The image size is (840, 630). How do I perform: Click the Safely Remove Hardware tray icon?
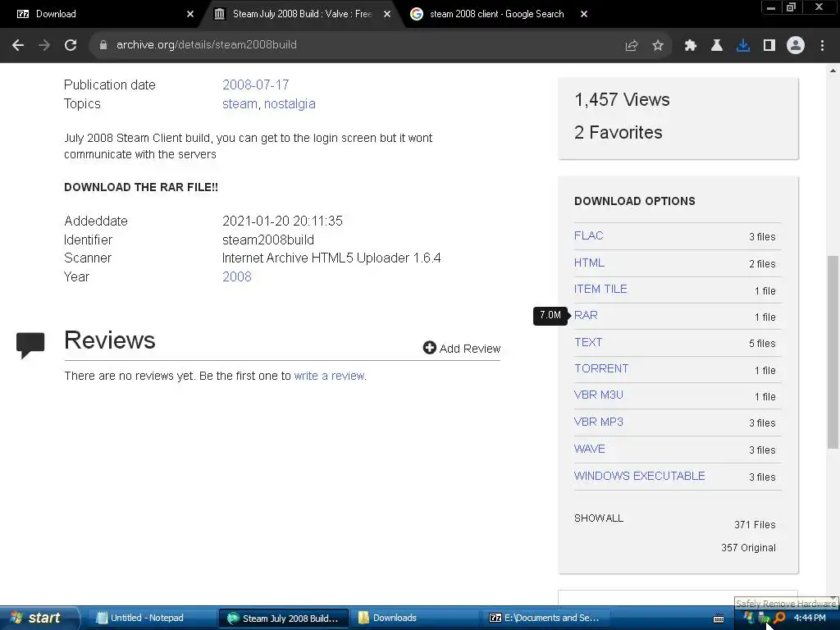764,619
